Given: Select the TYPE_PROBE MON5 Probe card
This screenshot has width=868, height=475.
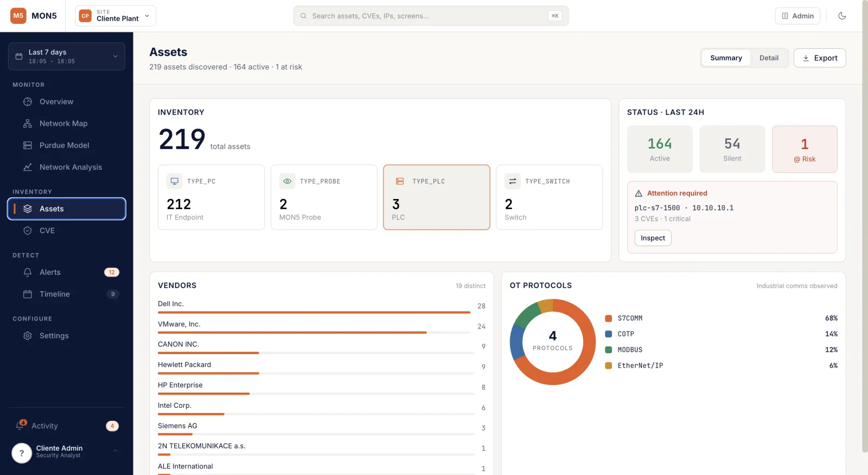Looking at the screenshot, I should (x=324, y=197).
